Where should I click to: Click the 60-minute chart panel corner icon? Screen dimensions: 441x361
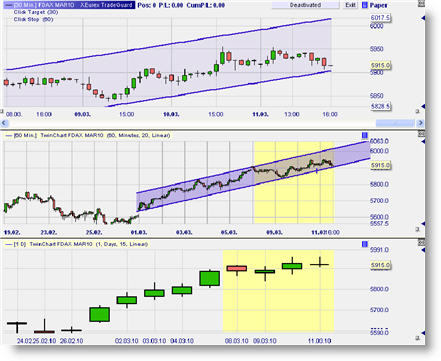(x=421, y=134)
